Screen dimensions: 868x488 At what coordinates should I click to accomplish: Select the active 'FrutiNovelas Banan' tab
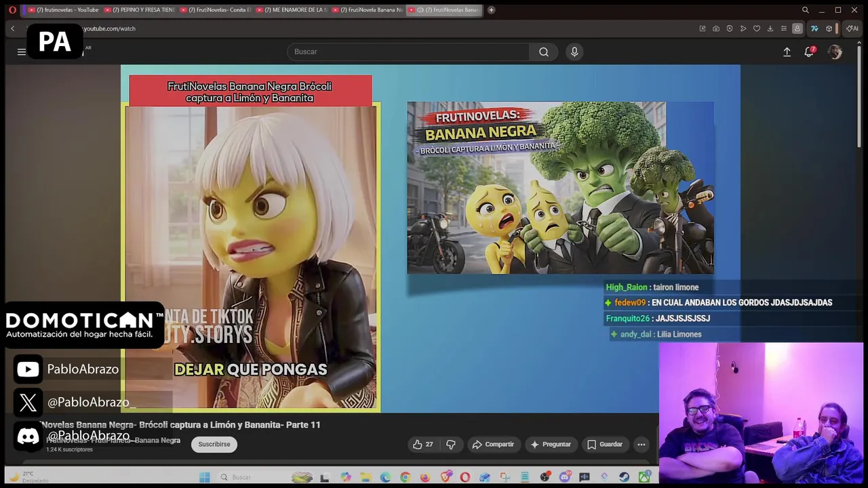443,9
